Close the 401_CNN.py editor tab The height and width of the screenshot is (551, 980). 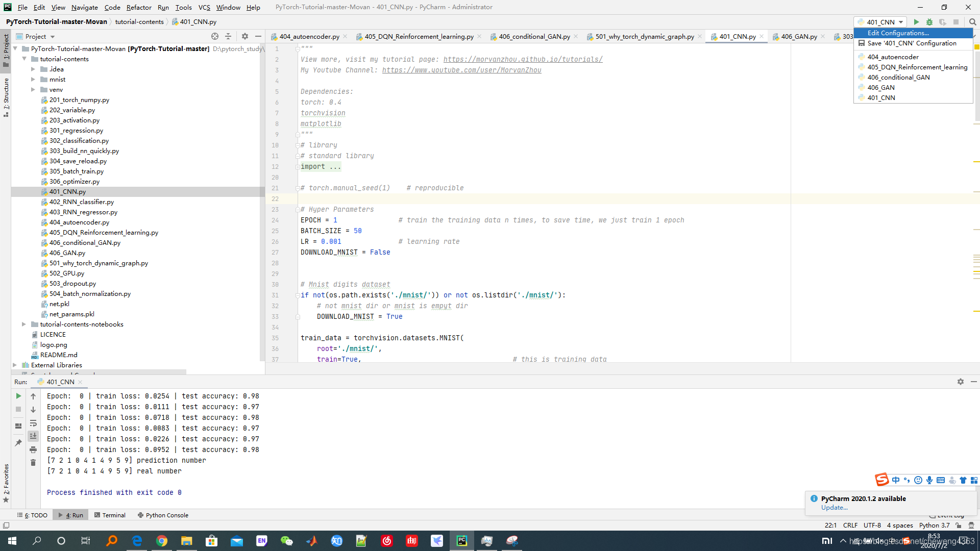tap(762, 36)
